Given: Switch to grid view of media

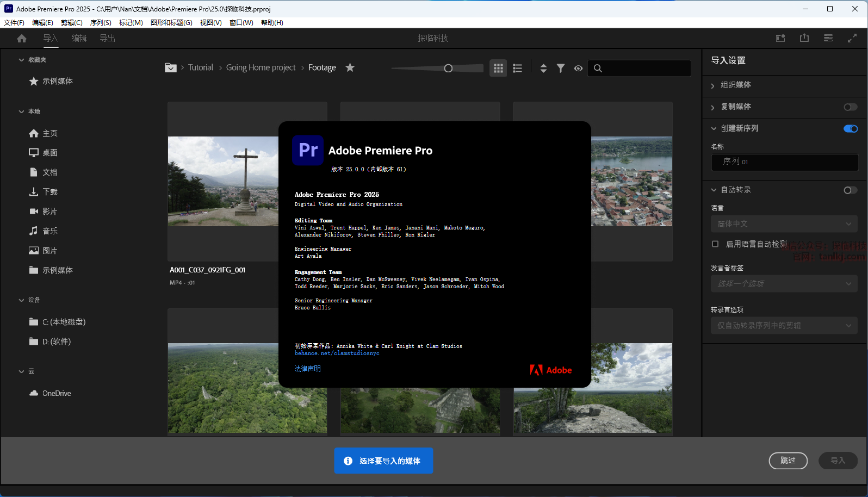Looking at the screenshot, I should pos(498,68).
